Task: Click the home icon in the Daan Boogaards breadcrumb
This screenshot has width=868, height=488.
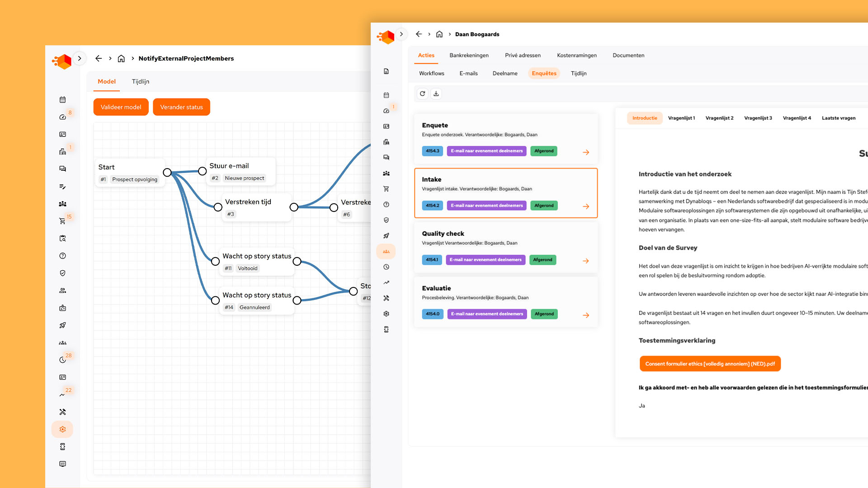Action: click(439, 34)
